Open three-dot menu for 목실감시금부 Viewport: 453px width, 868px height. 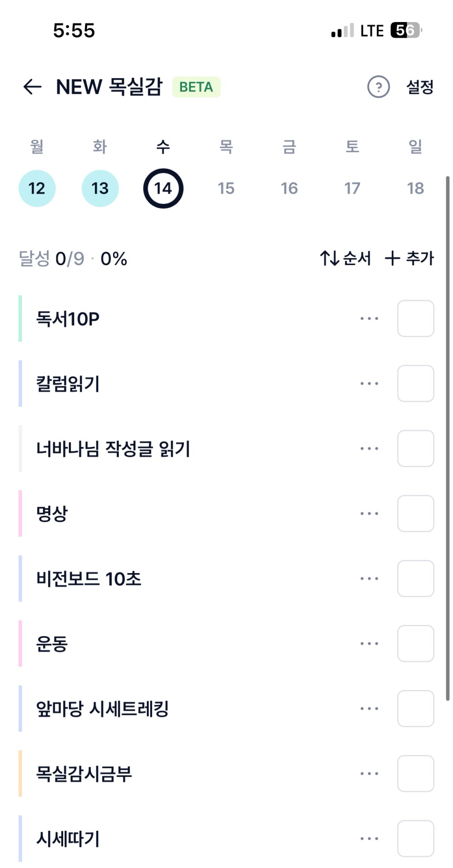(x=369, y=774)
